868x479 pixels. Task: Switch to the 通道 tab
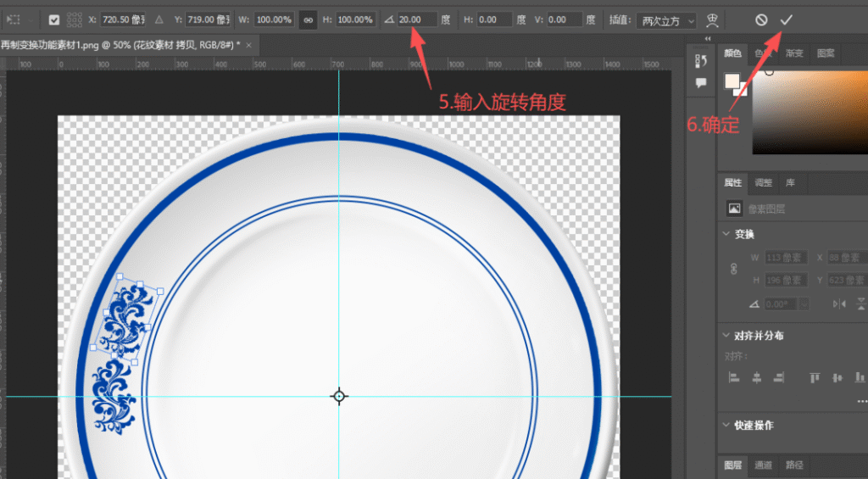coord(763,465)
